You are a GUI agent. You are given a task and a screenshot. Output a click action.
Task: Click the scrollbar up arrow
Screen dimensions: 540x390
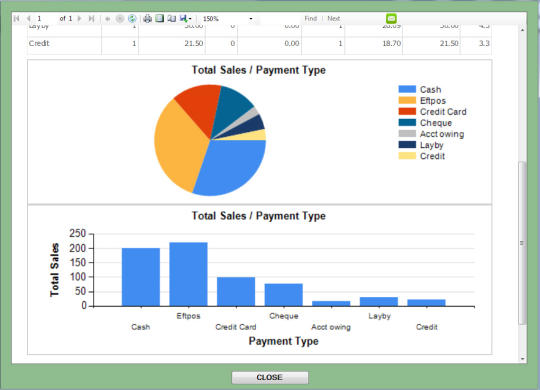522,30
